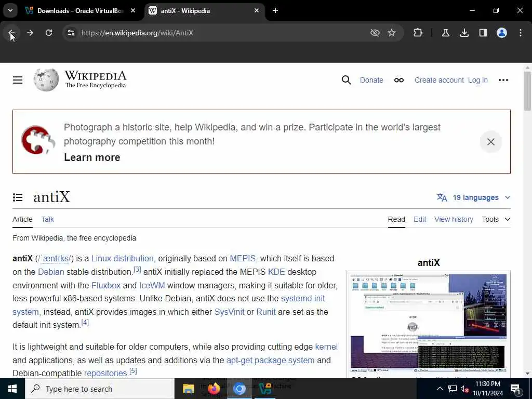Viewport: 532px width, 399px height.
Task: Open the antiX desktop screenshot thumbnail
Action: pyautogui.click(x=429, y=323)
